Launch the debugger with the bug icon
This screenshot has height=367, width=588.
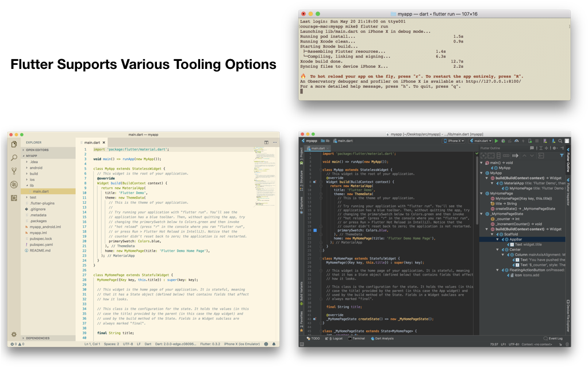click(504, 140)
